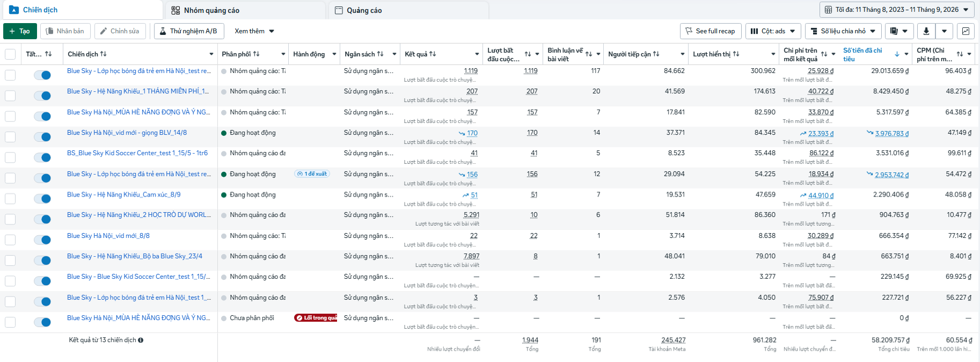The image size is (980, 362).
Task: Sort by Chiến dịch column arrows
Action: [x=103, y=54]
